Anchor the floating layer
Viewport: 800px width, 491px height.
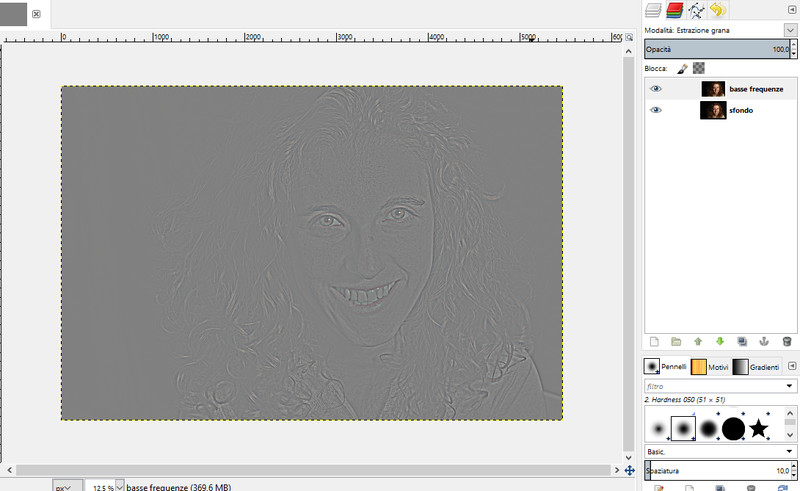coord(764,341)
